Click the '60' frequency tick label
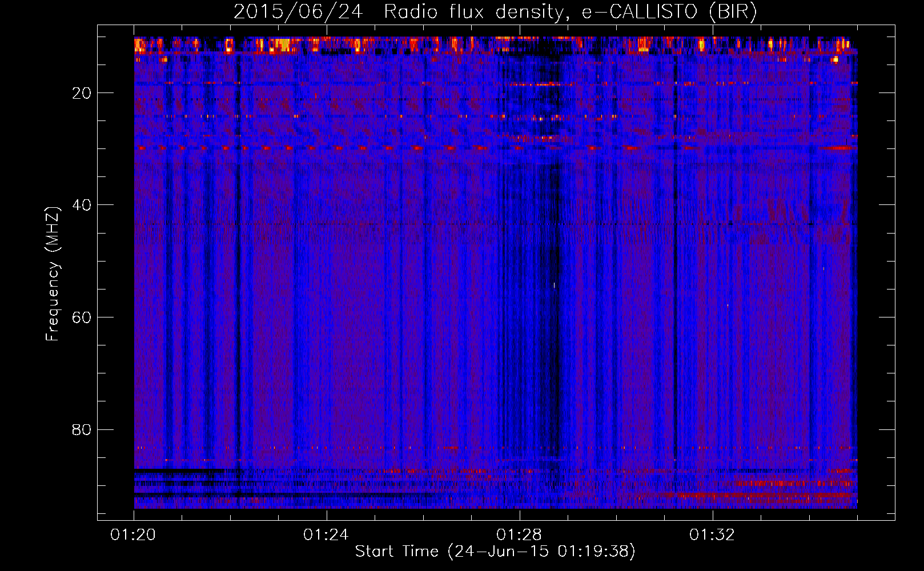 [82, 317]
